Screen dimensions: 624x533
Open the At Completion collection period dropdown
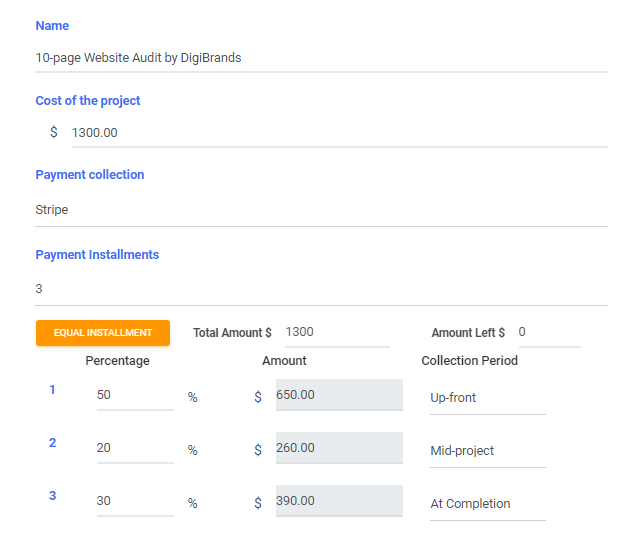tap(487, 504)
